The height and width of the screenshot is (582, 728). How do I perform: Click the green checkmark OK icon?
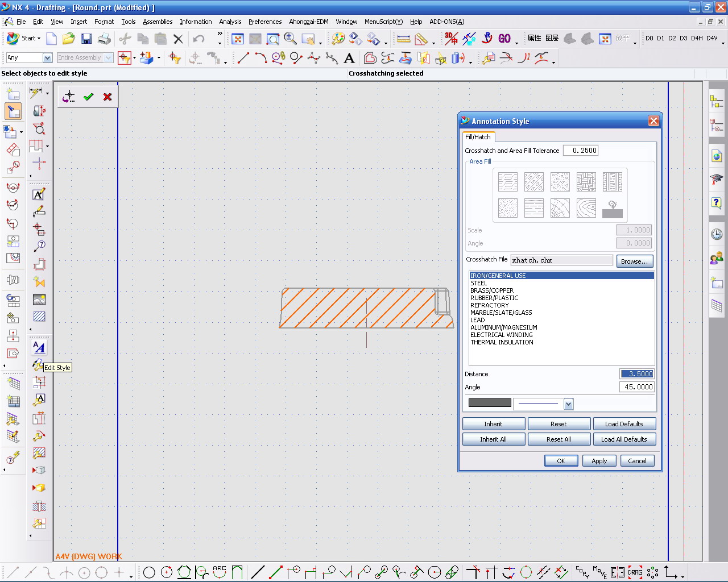88,97
